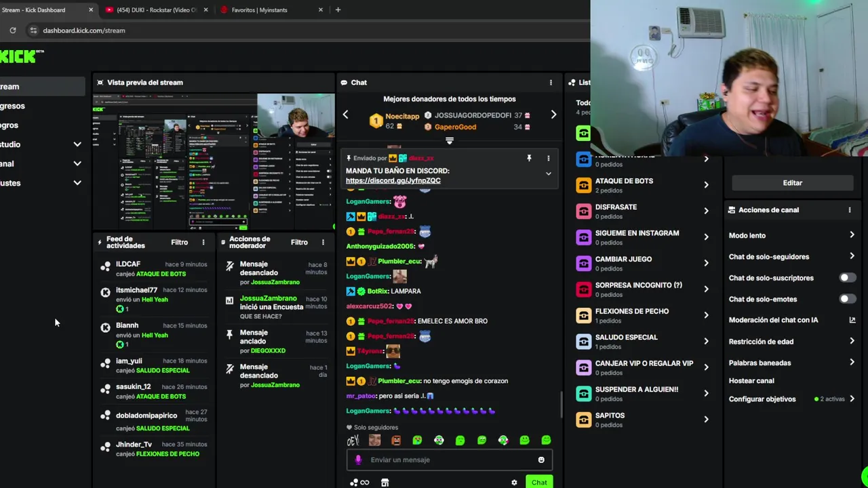Filter the Acciones de moderador
868x488 pixels.
[299, 242]
